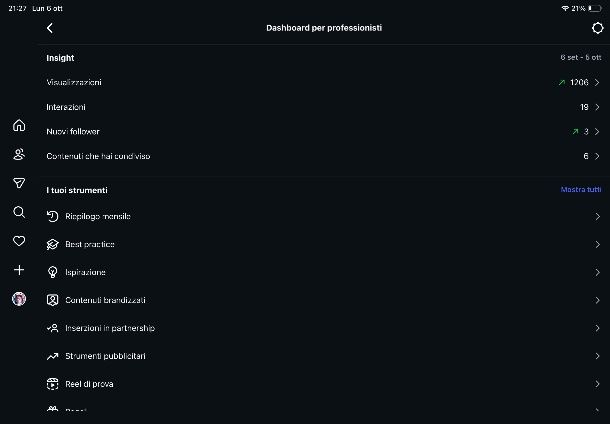The height and width of the screenshot is (424, 610).
Task: Open the direct messages paper plane icon
Action: (x=19, y=183)
